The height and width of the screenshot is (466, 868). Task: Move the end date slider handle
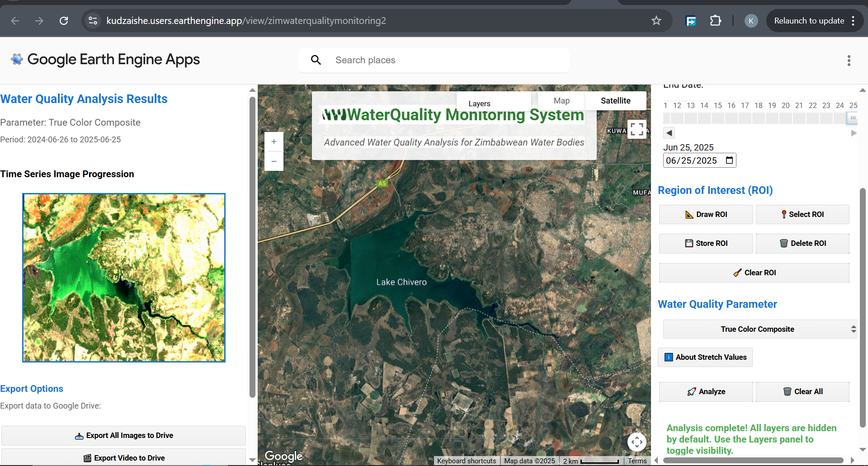[x=853, y=118]
